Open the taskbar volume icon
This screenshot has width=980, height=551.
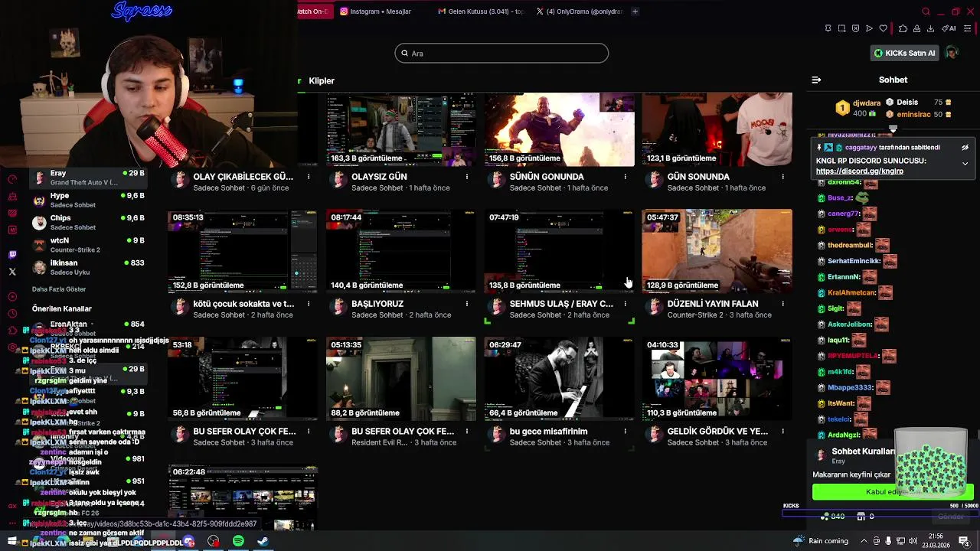click(915, 541)
